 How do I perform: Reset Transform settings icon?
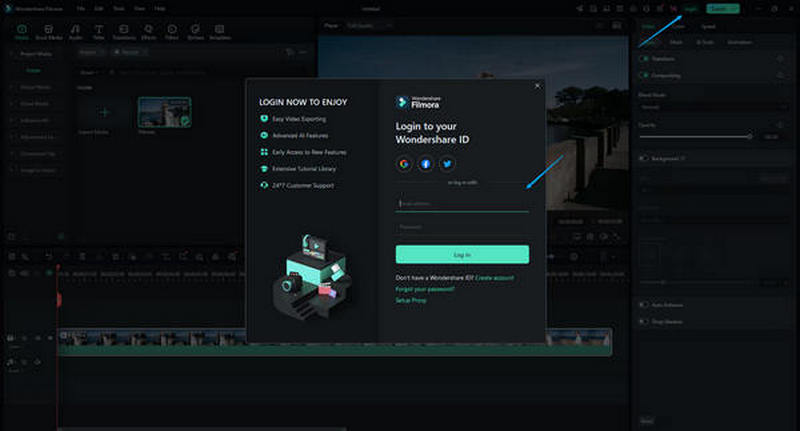click(780, 59)
